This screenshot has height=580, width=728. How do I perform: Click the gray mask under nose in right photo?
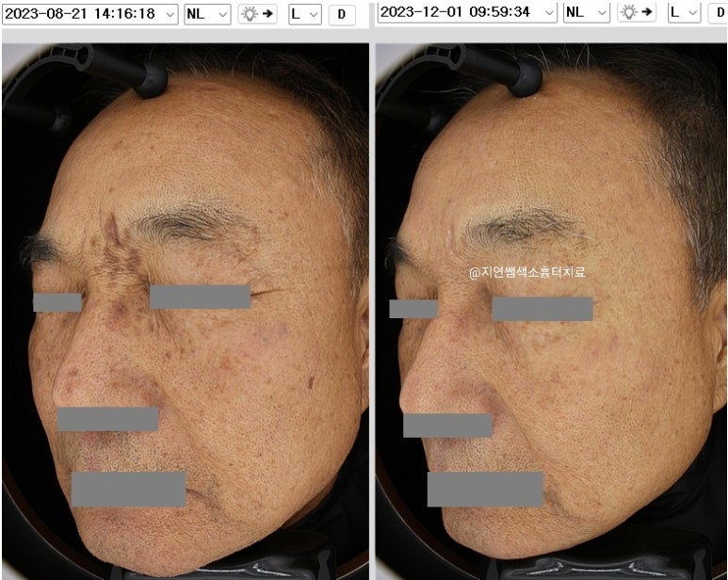click(x=447, y=425)
